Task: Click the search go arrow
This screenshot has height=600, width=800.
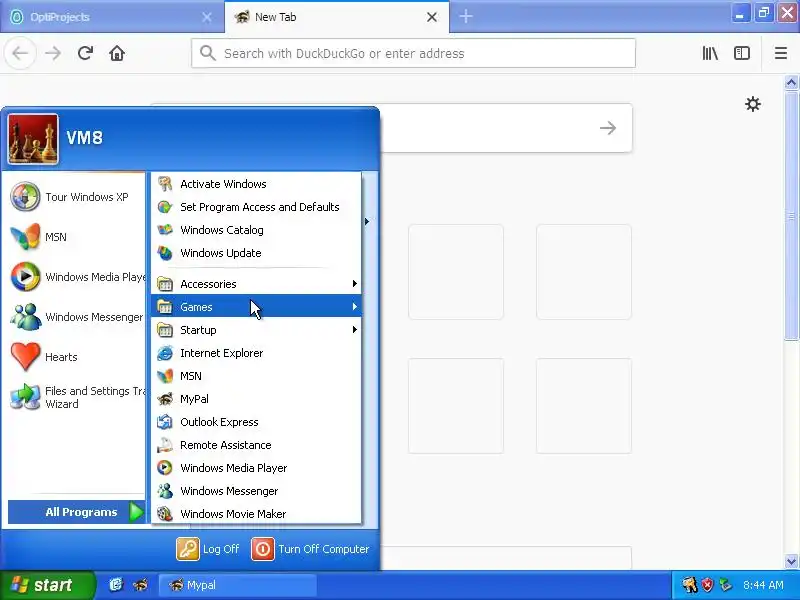Action: (x=608, y=128)
